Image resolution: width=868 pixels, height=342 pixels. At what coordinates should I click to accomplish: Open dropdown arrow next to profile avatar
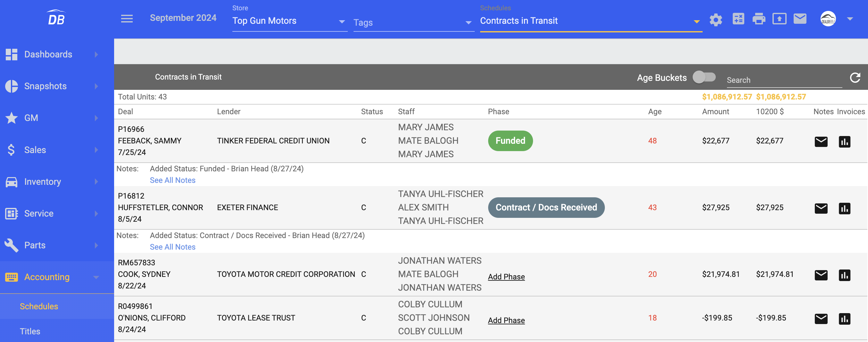[850, 19]
